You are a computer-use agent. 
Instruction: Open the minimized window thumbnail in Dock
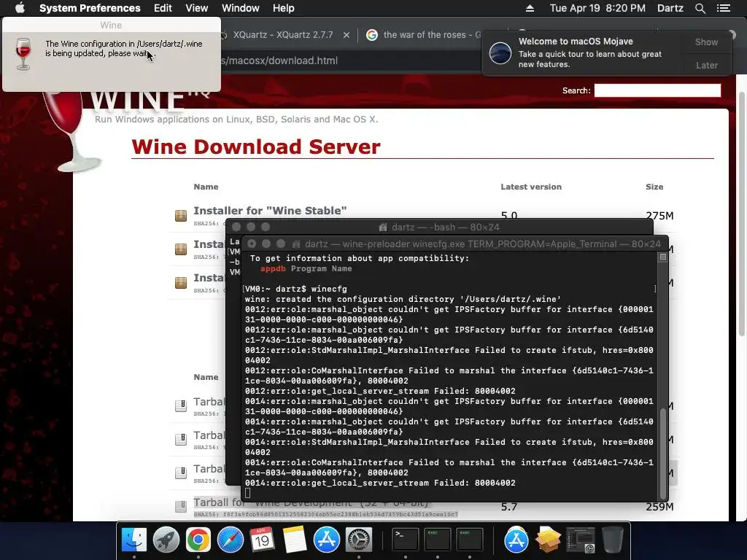[x=580, y=540]
